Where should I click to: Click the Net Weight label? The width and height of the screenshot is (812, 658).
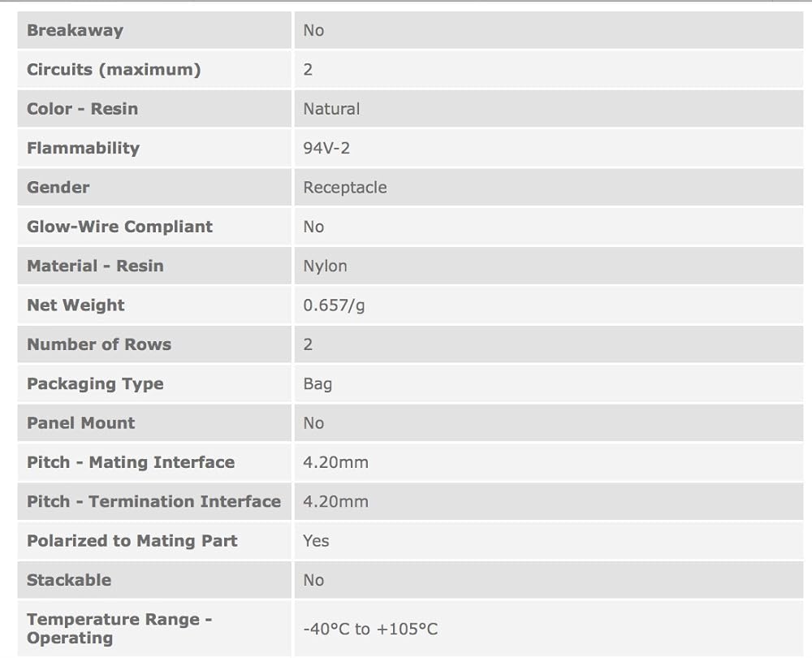coord(76,305)
